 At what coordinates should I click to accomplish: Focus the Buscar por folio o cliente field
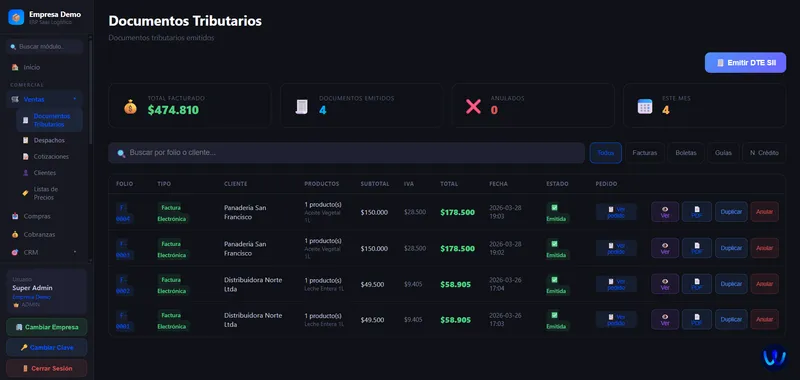click(x=346, y=153)
